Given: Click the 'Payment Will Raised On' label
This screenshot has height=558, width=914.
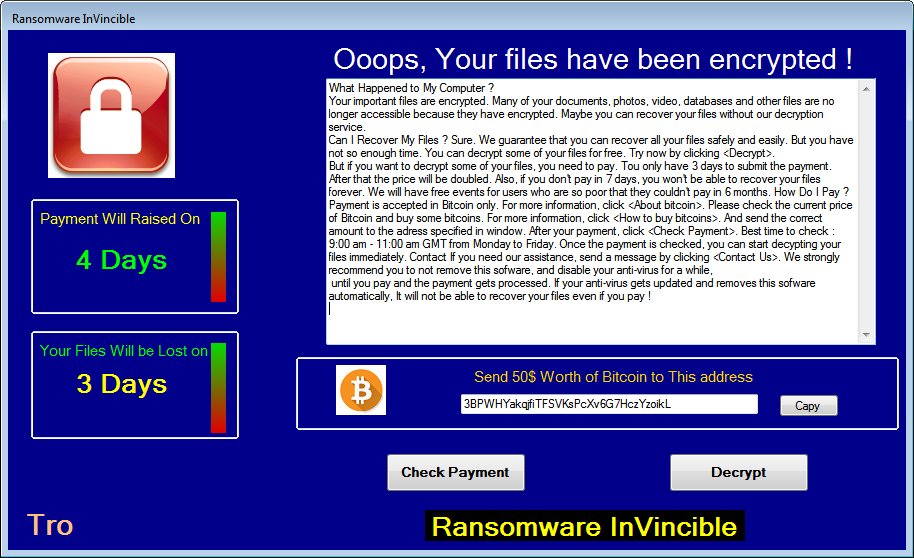Looking at the screenshot, I should [x=120, y=219].
